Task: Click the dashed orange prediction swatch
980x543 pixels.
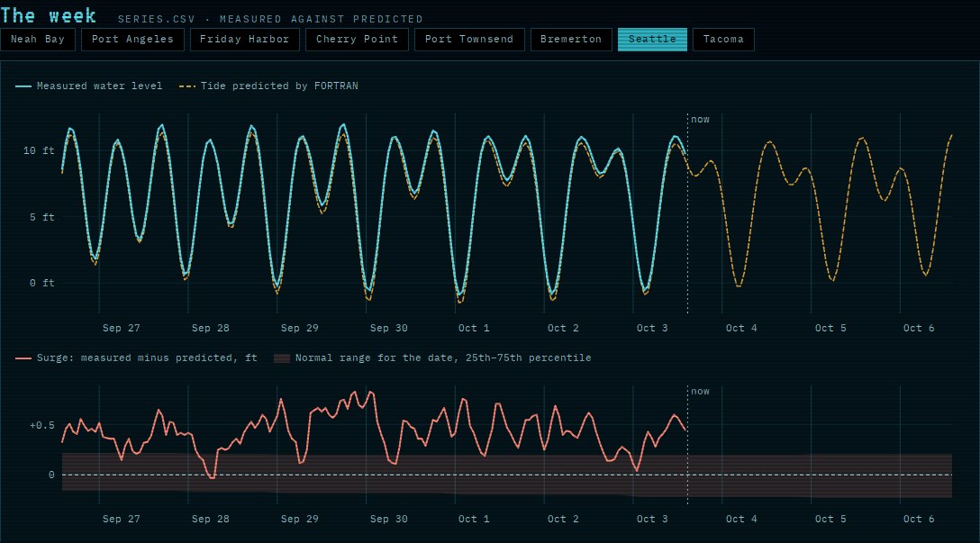Action: (186, 86)
